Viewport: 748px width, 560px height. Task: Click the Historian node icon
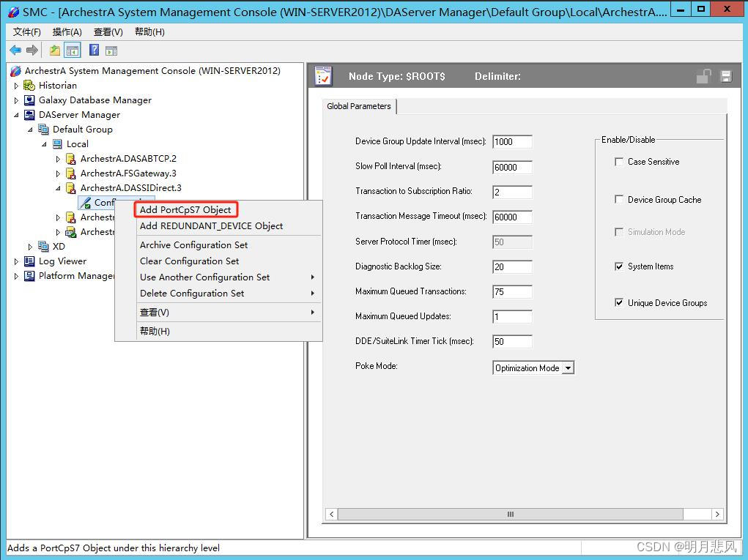pos(29,86)
